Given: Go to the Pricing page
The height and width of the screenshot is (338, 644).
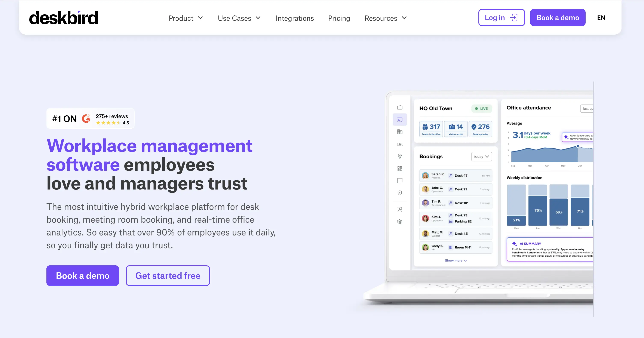Looking at the screenshot, I should 339,18.
